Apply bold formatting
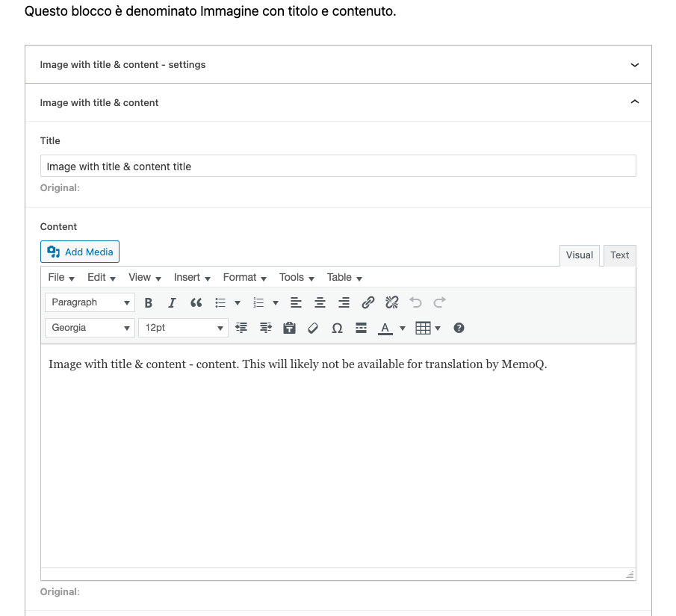 [x=149, y=302]
